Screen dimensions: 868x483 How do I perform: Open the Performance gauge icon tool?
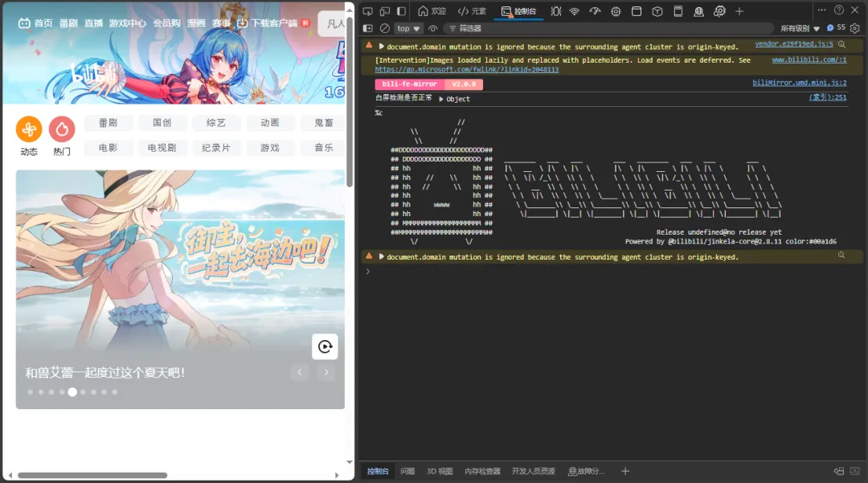(x=595, y=11)
